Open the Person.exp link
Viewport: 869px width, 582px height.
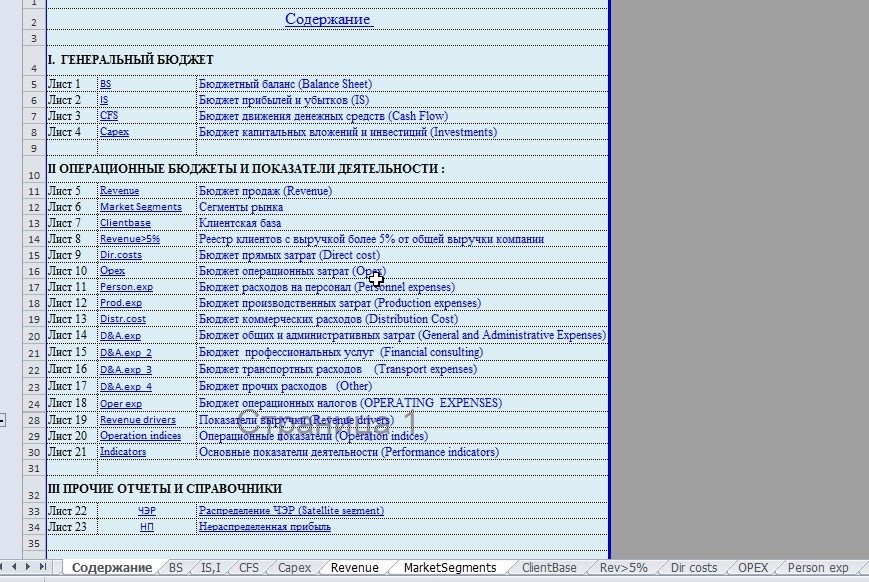click(126, 287)
